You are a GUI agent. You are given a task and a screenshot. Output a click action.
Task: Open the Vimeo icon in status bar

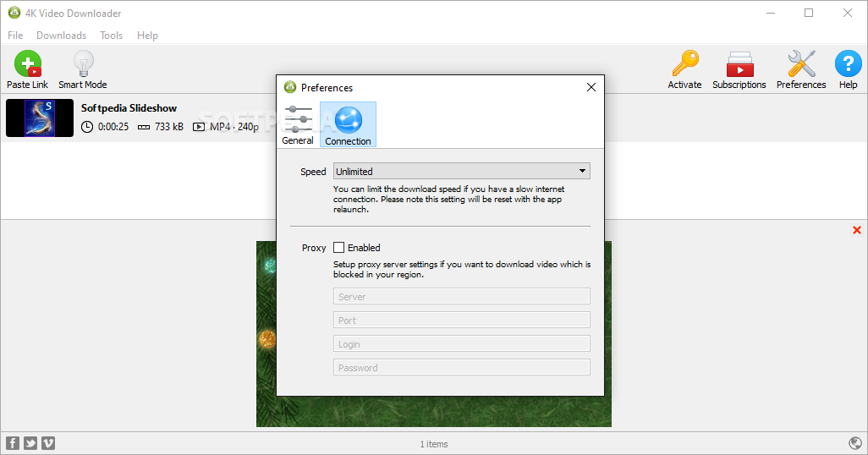(x=48, y=443)
